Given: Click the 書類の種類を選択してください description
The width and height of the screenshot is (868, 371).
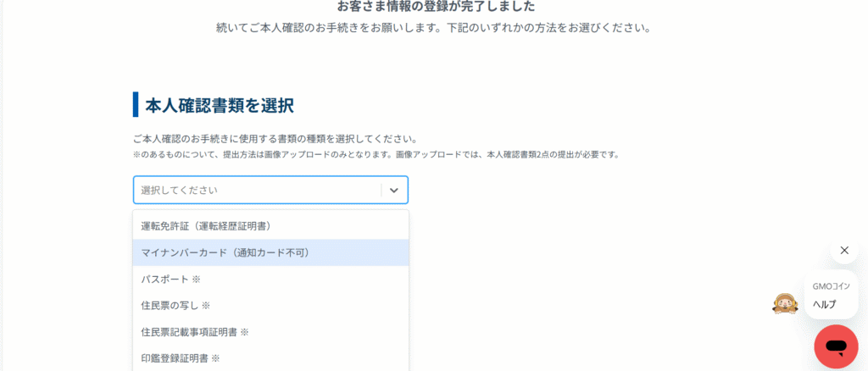Looking at the screenshot, I should point(275,138).
